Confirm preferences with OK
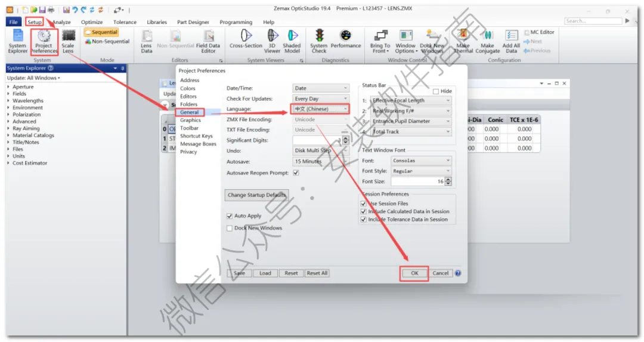Screen dimensions: 644x342 (414, 273)
